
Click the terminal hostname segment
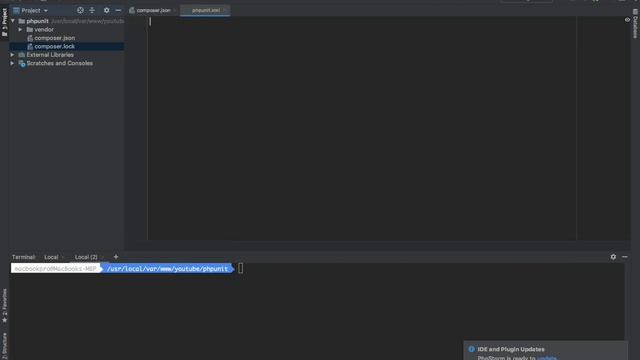[56, 269]
